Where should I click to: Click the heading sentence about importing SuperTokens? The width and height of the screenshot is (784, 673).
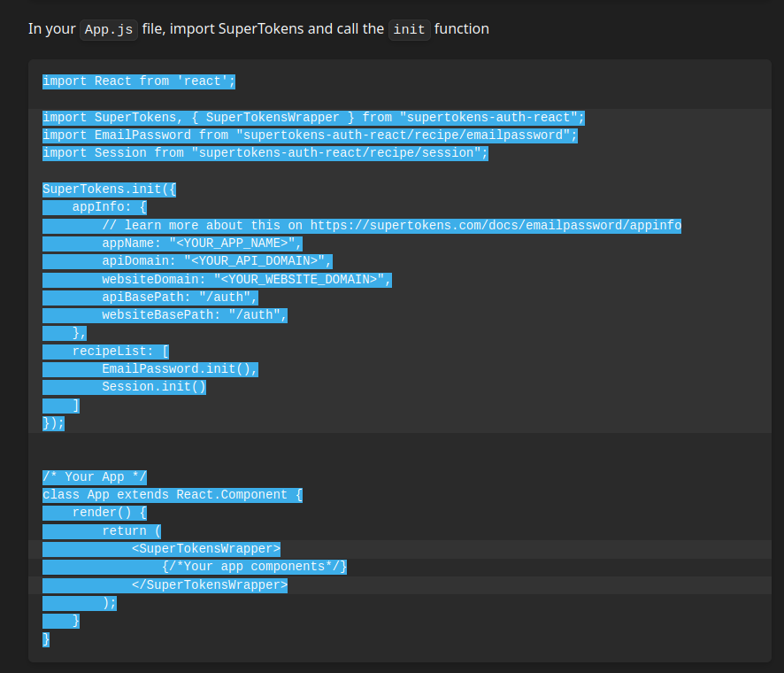[258, 29]
